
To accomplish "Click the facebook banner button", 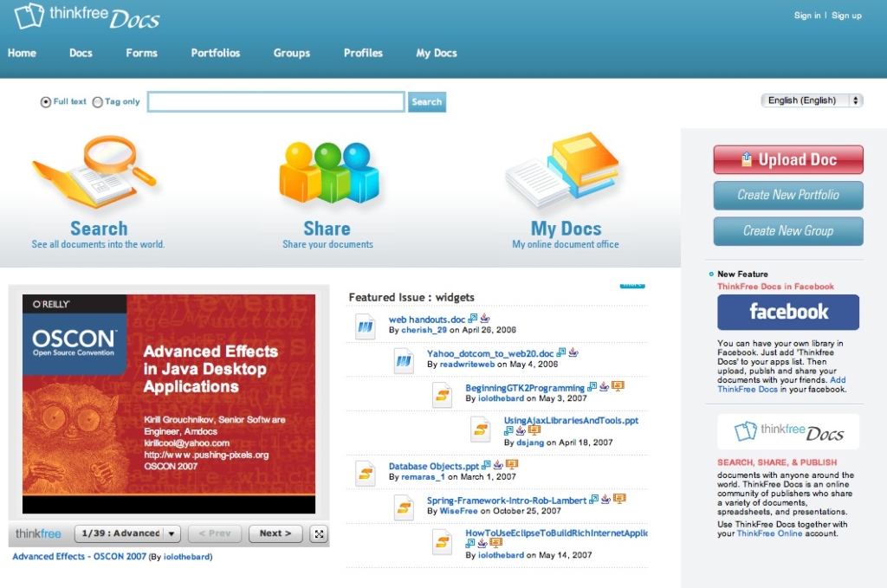I will click(x=788, y=312).
